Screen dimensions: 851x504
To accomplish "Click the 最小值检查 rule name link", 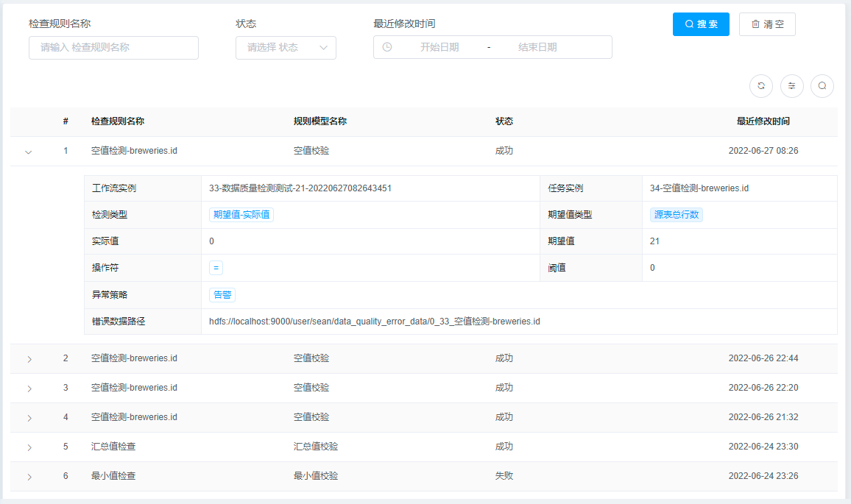I will click(x=107, y=476).
